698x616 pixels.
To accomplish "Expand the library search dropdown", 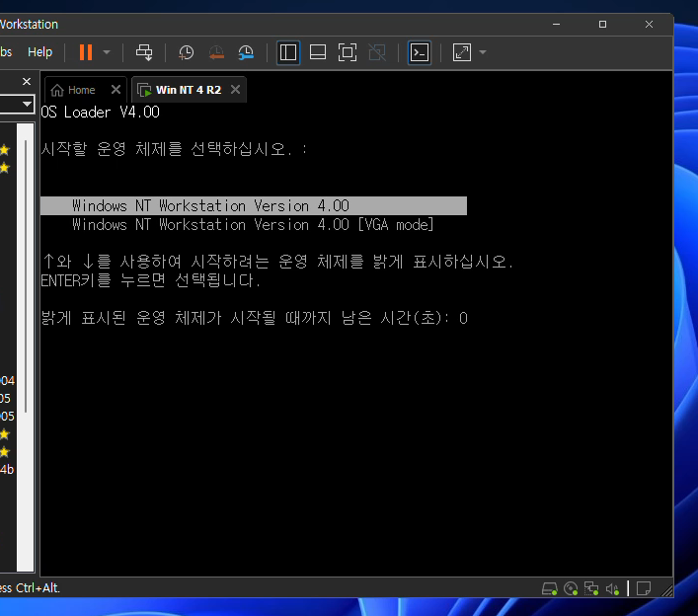I will (x=27, y=105).
